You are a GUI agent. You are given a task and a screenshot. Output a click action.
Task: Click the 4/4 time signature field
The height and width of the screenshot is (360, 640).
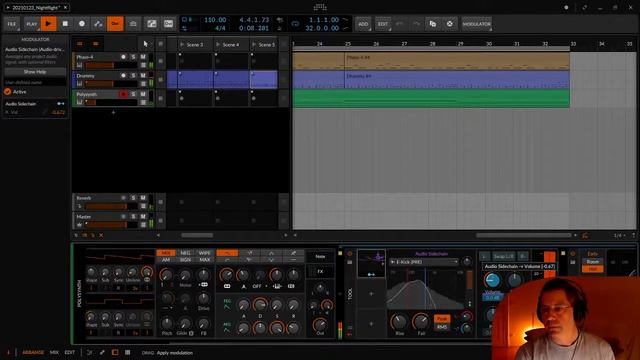(220, 28)
